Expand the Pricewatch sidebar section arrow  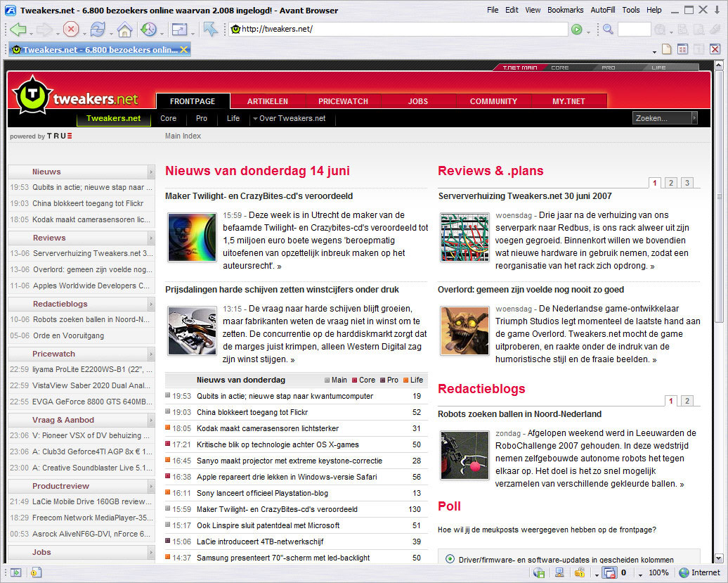click(x=151, y=354)
